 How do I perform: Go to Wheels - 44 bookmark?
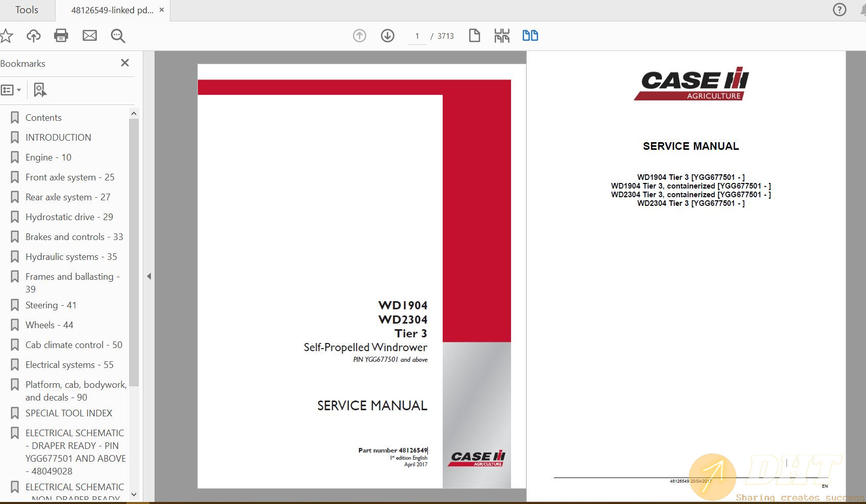49,325
